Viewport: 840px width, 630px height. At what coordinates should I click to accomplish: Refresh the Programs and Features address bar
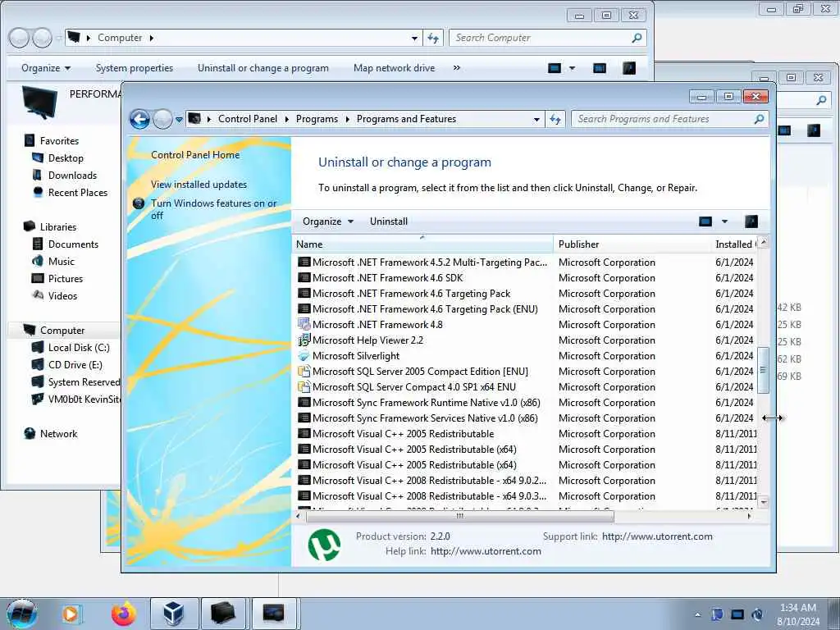tap(555, 119)
